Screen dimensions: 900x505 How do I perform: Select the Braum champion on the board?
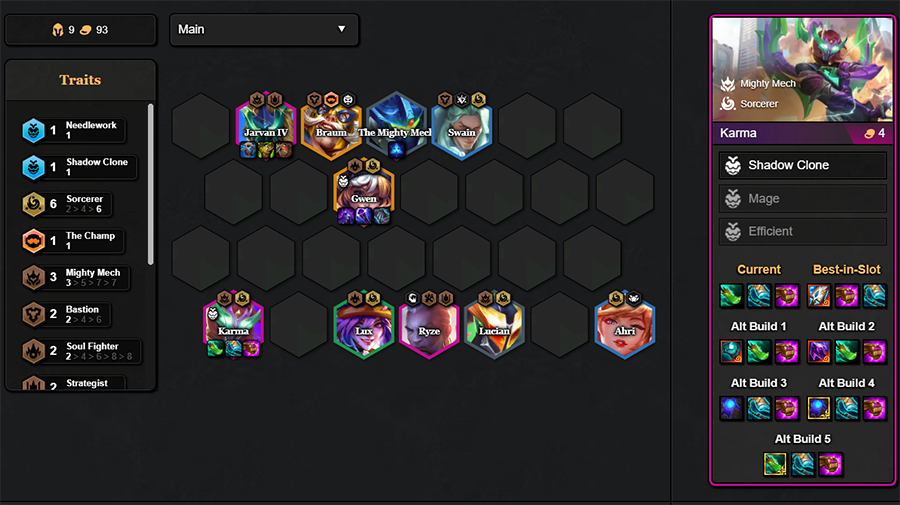point(331,126)
